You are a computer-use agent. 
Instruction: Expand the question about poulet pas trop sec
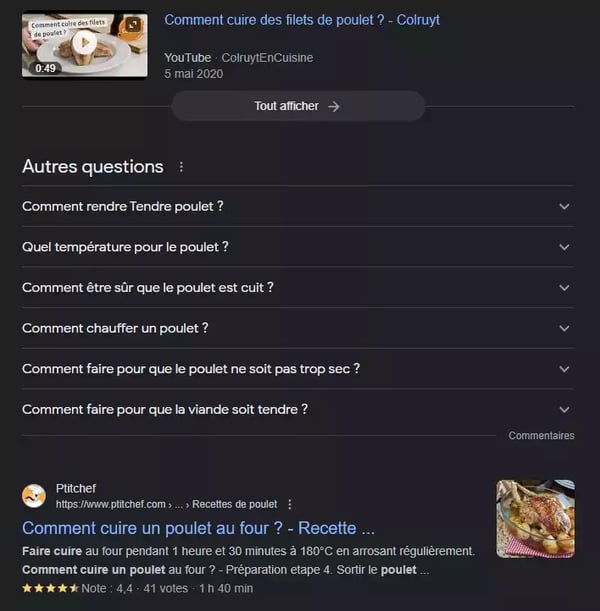point(298,369)
